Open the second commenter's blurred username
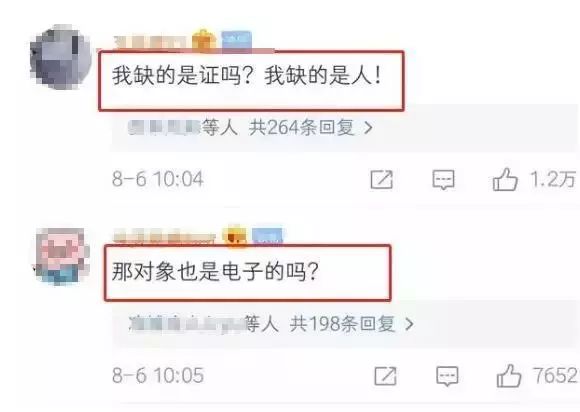580x412 pixels. 165,236
